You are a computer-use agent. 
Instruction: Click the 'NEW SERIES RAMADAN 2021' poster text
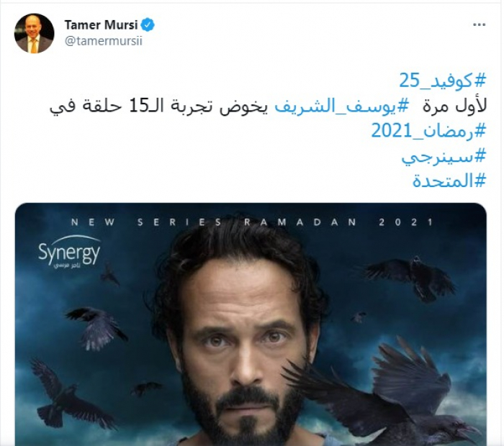pyautogui.click(x=252, y=222)
